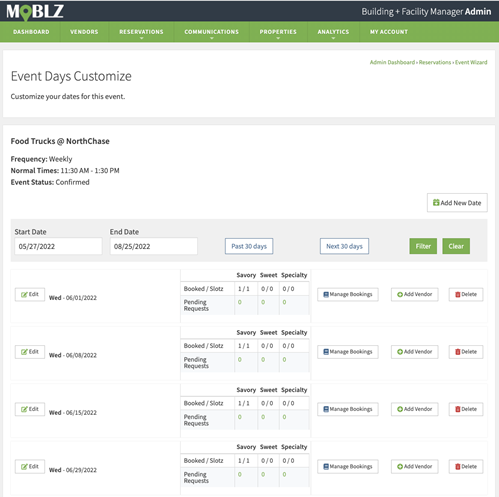Delete the 06/29/2022 event date
The image size is (499, 497).
coord(466,466)
